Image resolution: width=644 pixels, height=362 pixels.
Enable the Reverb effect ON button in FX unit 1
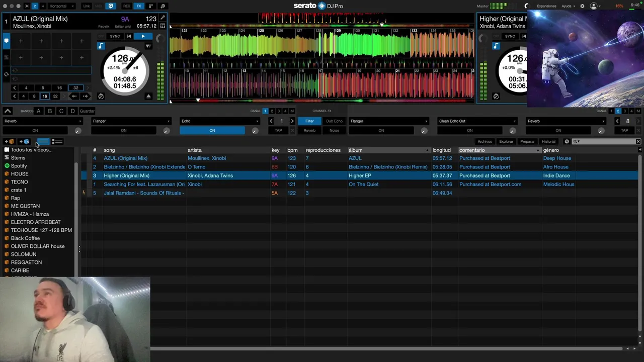coord(35,131)
